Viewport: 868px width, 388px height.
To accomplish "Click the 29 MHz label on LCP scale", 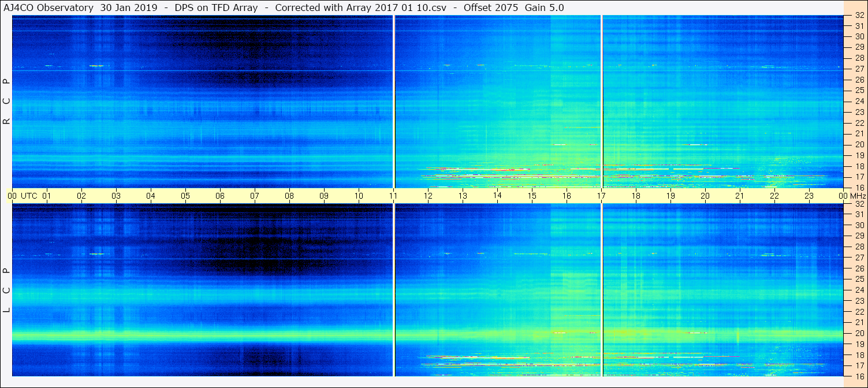I will coord(859,236).
